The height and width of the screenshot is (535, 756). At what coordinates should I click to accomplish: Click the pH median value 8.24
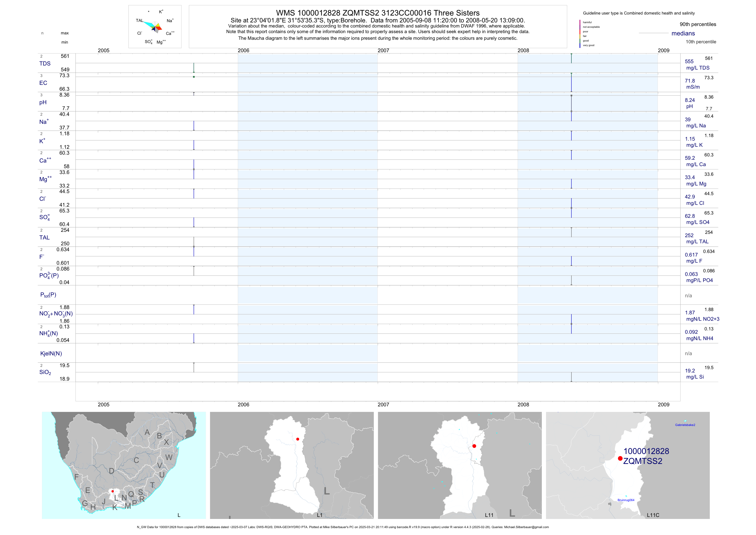pos(690,100)
